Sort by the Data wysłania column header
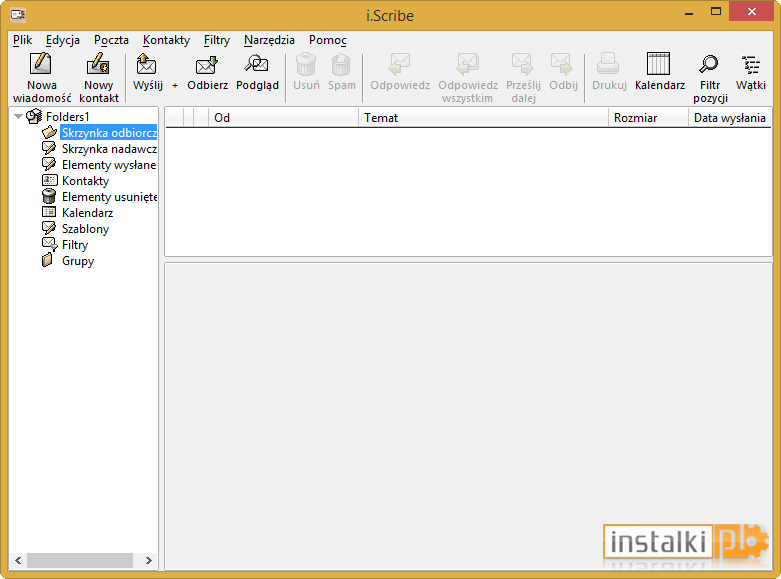This screenshot has height=579, width=781. (730, 118)
